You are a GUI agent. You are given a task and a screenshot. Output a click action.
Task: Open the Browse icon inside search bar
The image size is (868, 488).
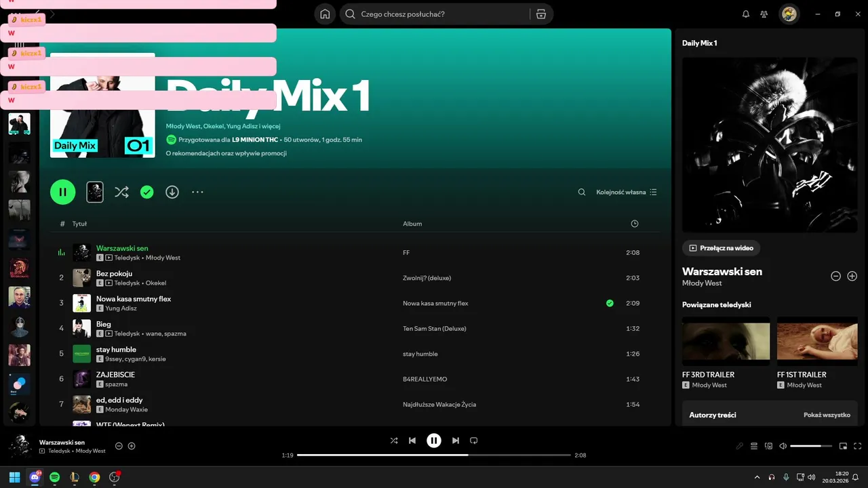click(x=540, y=14)
